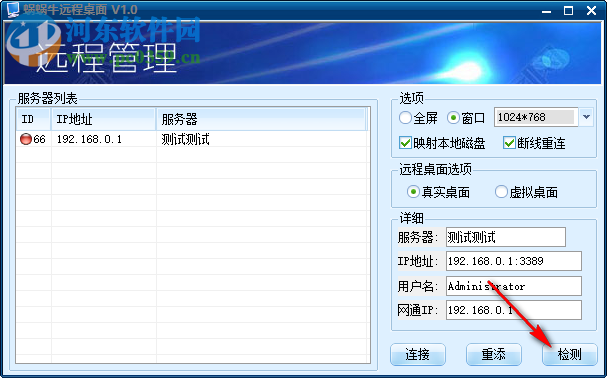Screen dimensions: 607x378
Task: Click the IP地址 column header
Action: 103,119
